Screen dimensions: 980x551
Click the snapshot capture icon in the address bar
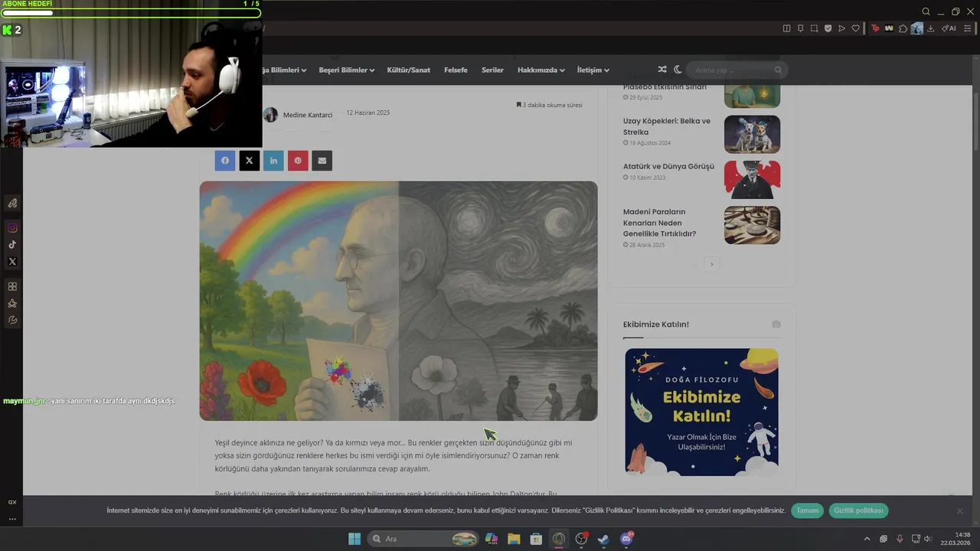click(814, 28)
